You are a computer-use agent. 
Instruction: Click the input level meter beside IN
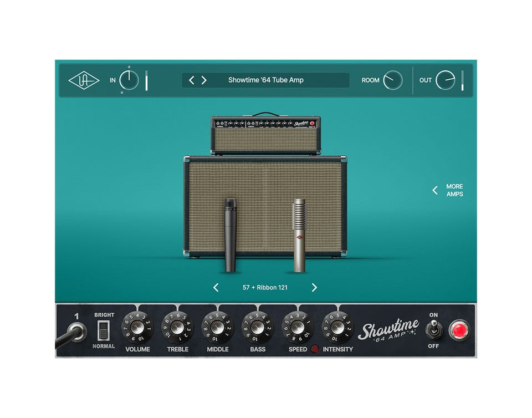click(146, 80)
